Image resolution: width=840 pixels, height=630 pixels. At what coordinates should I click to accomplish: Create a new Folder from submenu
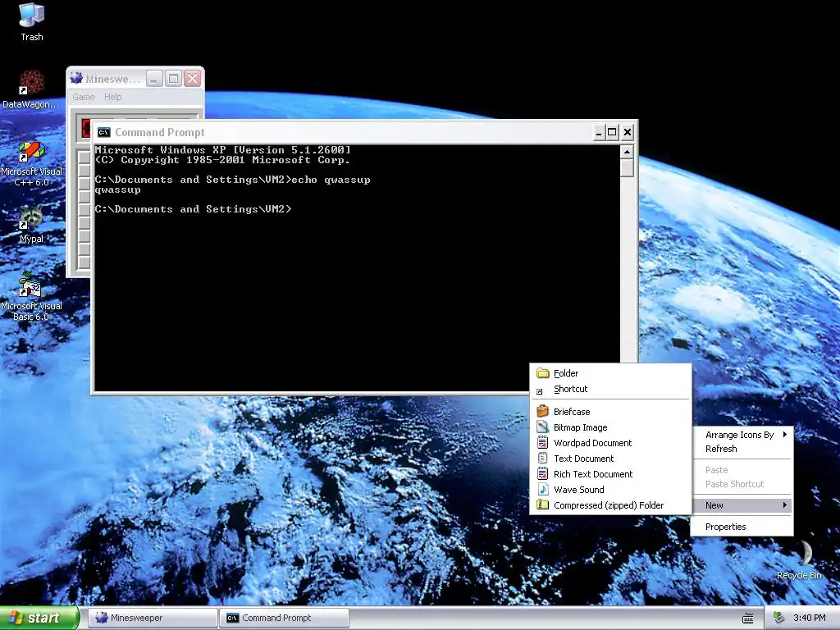tap(610, 373)
